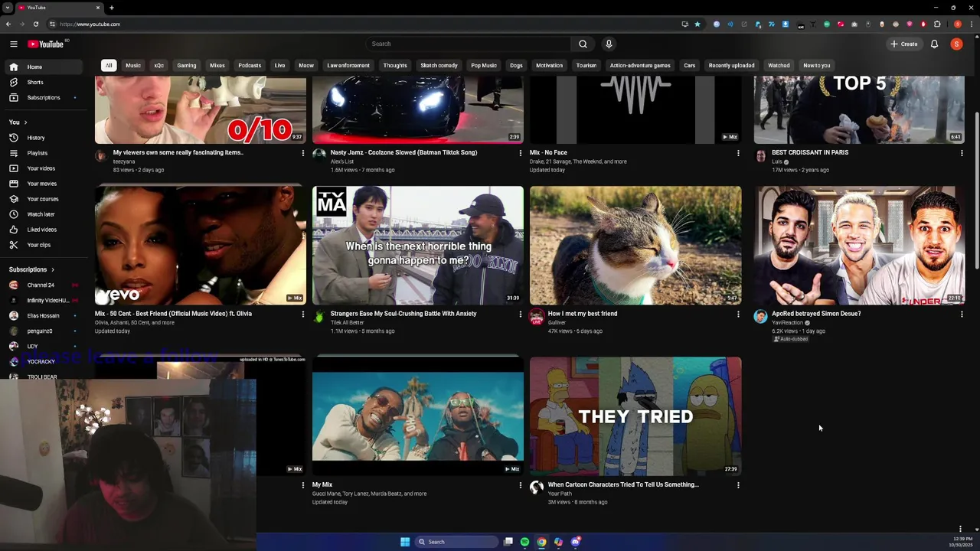Select the Sketch comedy filter chip
This screenshot has width=980, height=551.
pos(439,65)
